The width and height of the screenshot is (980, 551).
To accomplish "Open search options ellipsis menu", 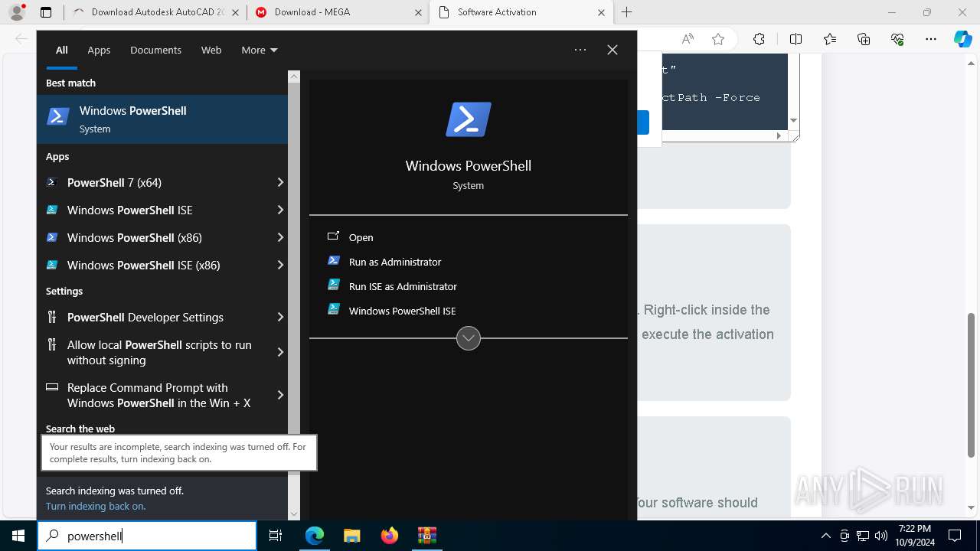I will click(580, 50).
